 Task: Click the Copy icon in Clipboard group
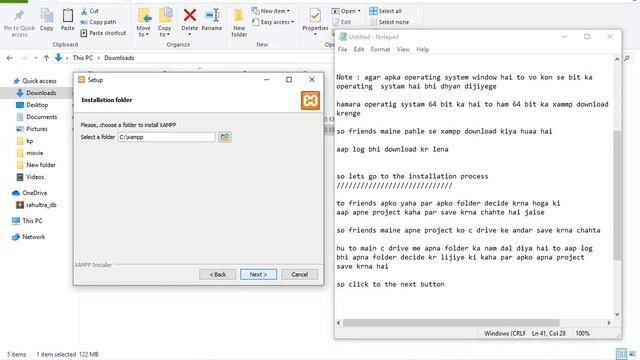pos(47,16)
